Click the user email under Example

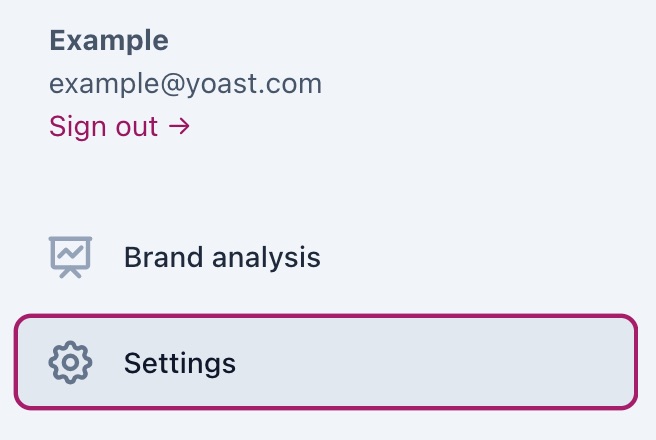tap(186, 84)
